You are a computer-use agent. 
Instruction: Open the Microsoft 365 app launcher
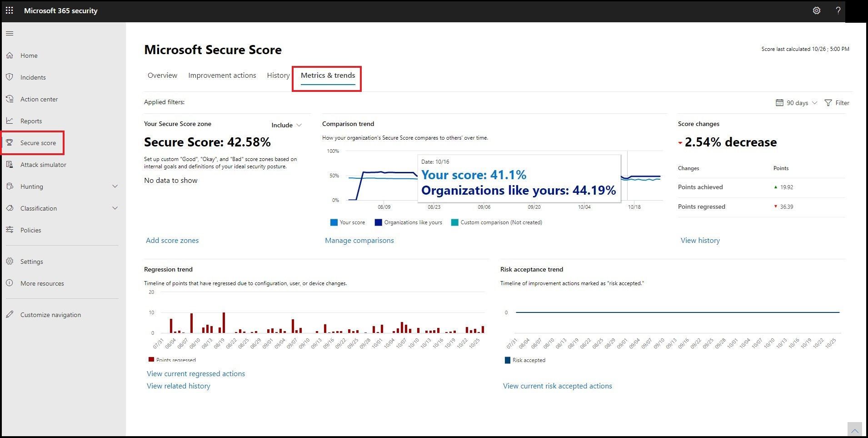pos(9,10)
